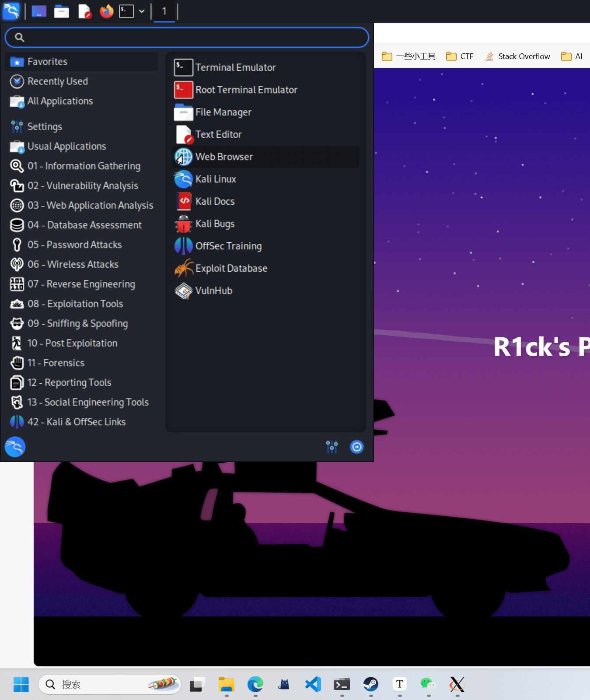
Task: Switch to workspace 1
Action: [164, 11]
